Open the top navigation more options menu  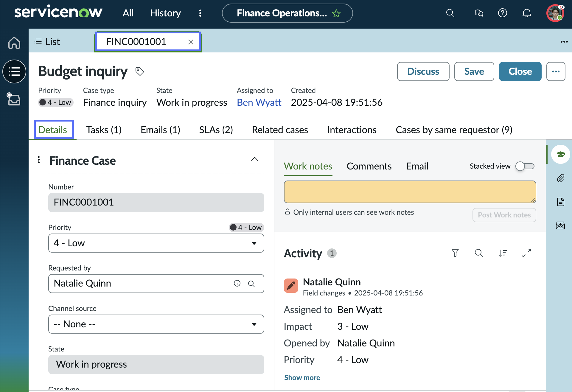coord(200,13)
